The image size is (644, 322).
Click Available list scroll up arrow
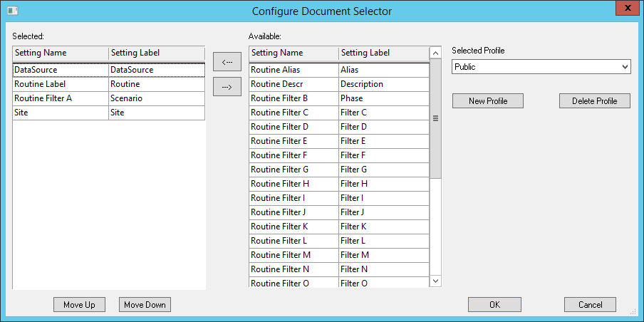(436, 53)
